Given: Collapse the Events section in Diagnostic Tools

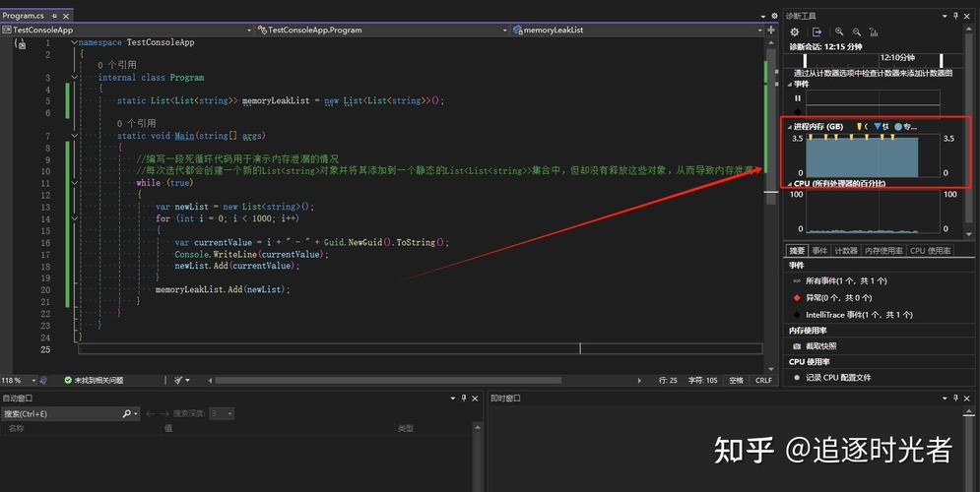Looking at the screenshot, I should (789, 84).
